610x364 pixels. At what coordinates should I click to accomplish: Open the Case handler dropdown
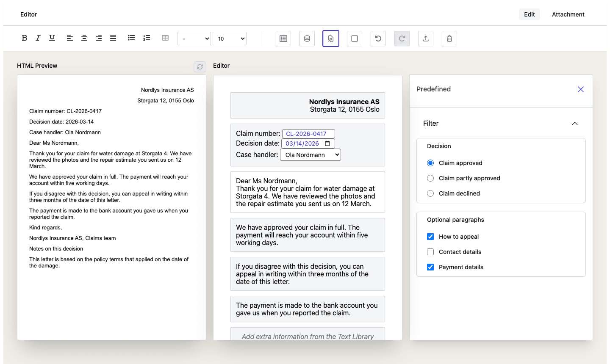pos(311,155)
